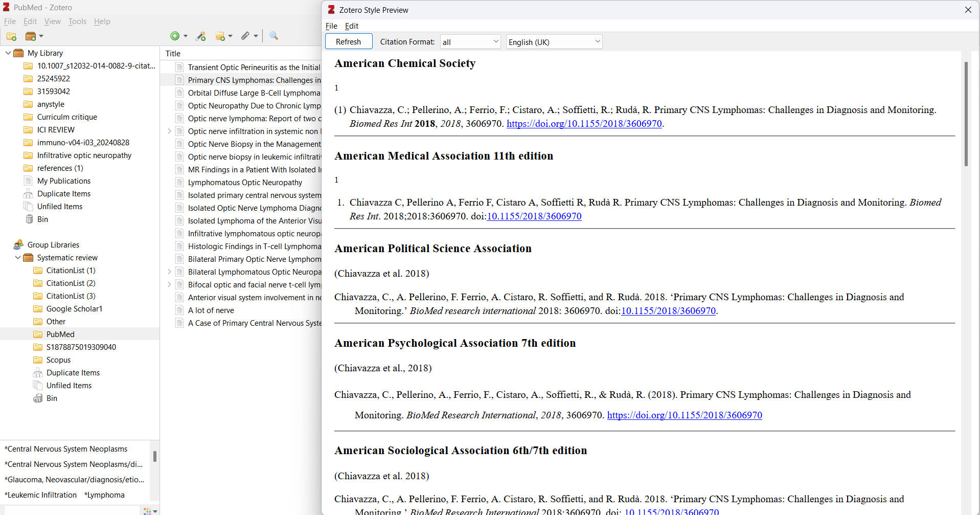Click the tag selector colored grid icon

147,511
